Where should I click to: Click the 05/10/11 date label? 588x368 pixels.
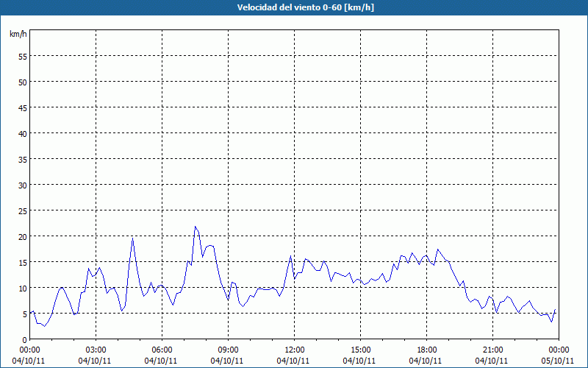[558, 361]
